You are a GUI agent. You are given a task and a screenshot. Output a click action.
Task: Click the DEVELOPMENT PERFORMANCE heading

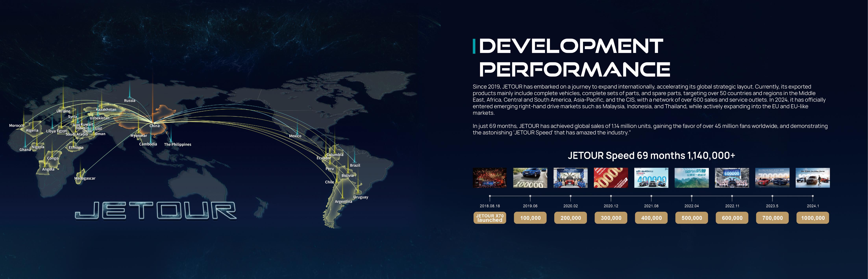pyautogui.click(x=574, y=58)
